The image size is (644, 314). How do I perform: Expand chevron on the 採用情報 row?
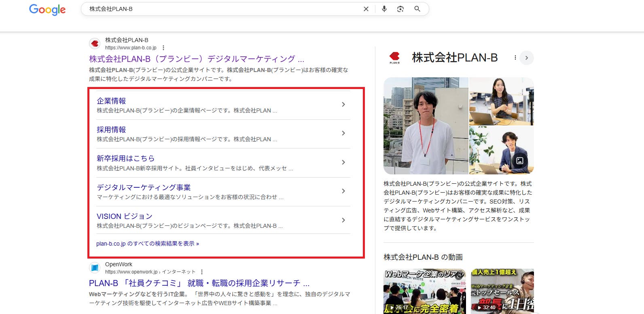click(343, 133)
